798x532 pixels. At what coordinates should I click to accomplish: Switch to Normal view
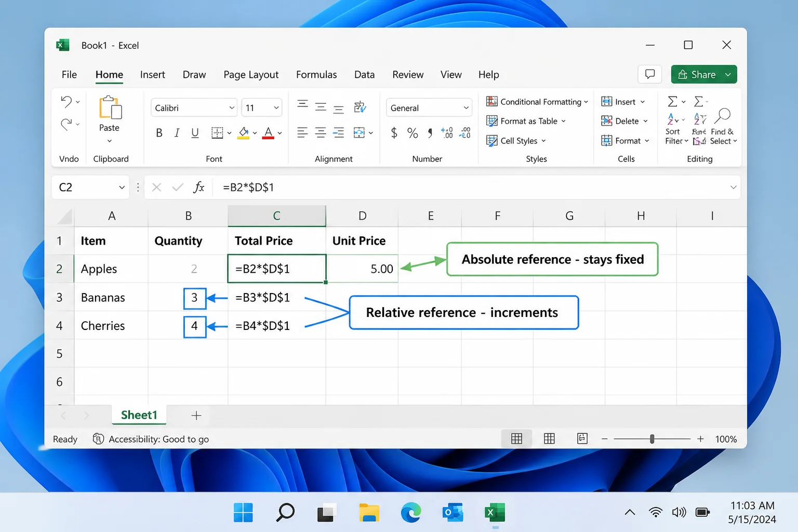click(x=516, y=439)
